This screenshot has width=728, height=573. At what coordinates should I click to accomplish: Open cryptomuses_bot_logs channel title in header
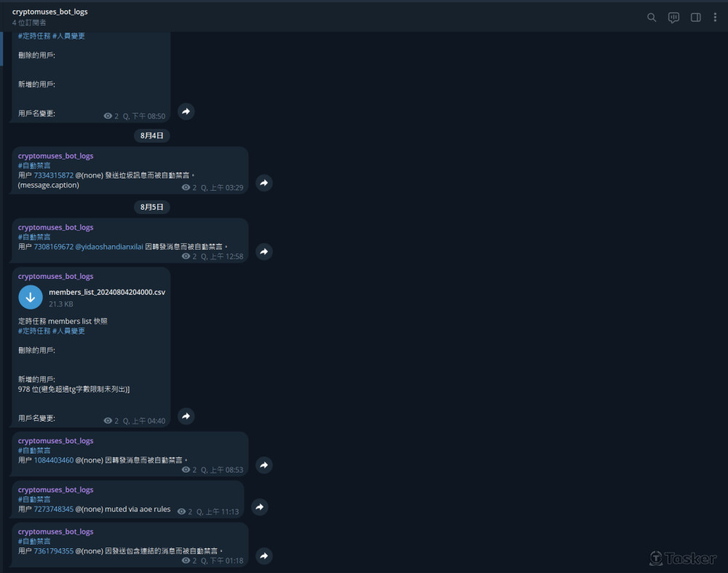[x=50, y=12]
